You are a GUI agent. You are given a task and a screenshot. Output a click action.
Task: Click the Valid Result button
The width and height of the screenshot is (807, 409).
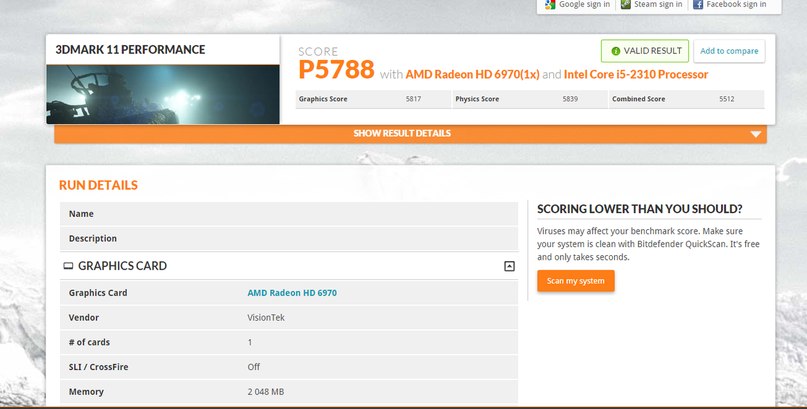pos(644,51)
